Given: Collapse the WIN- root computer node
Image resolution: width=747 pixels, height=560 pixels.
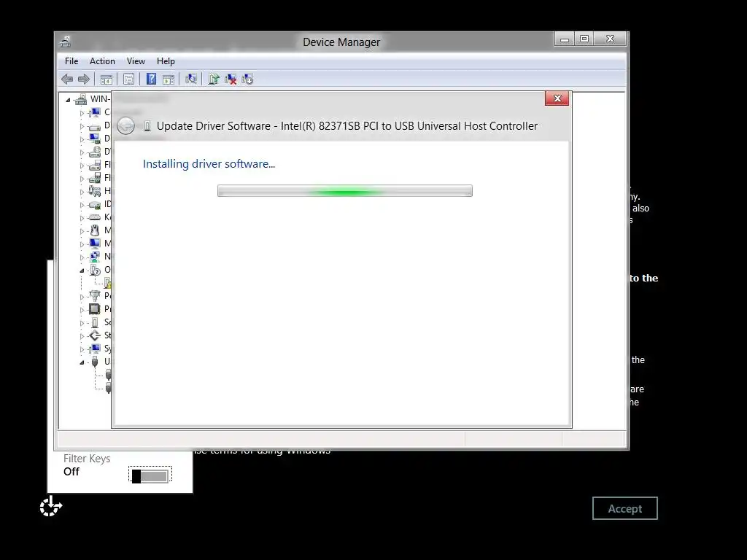Looking at the screenshot, I should (x=68, y=100).
